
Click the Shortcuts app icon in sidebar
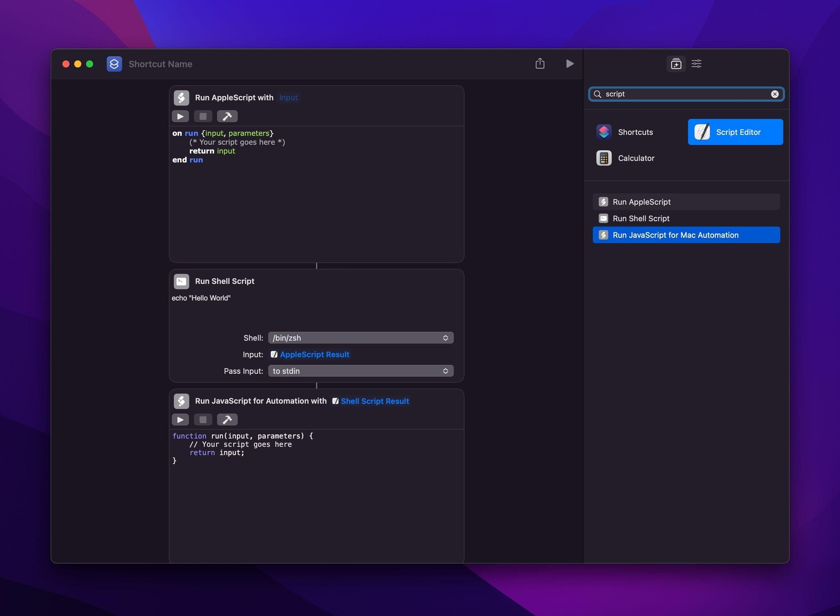pos(603,131)
